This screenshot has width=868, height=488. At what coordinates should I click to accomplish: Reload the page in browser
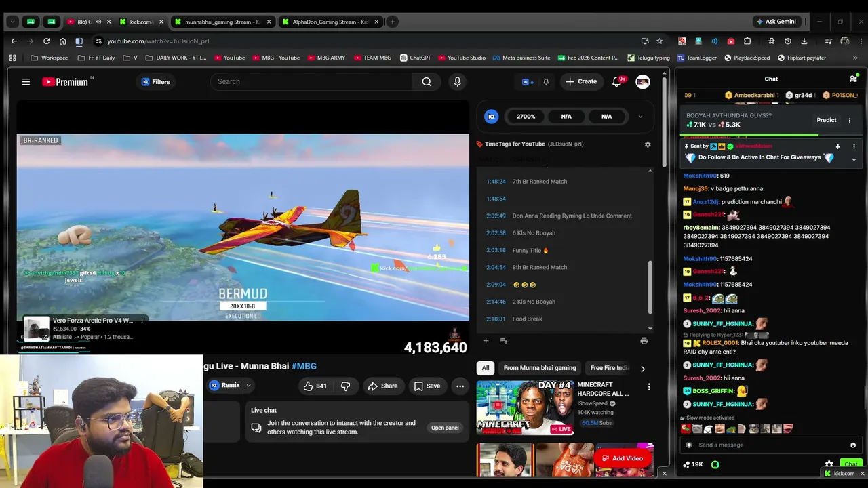pyautogui.click(x=46, y=41)
